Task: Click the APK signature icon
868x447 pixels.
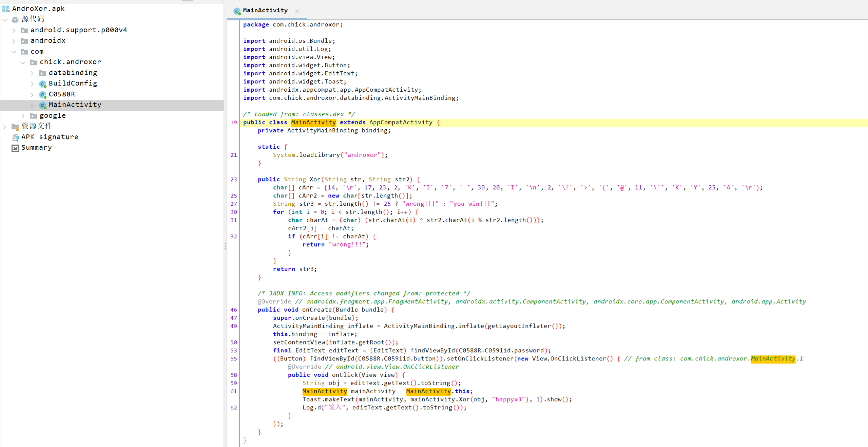Action: point(15,137)
